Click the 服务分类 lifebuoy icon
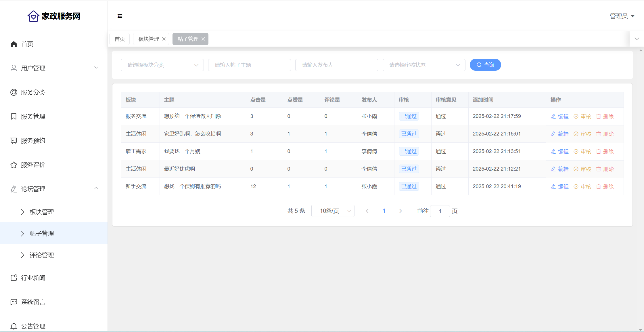 [x=14, y=92]
